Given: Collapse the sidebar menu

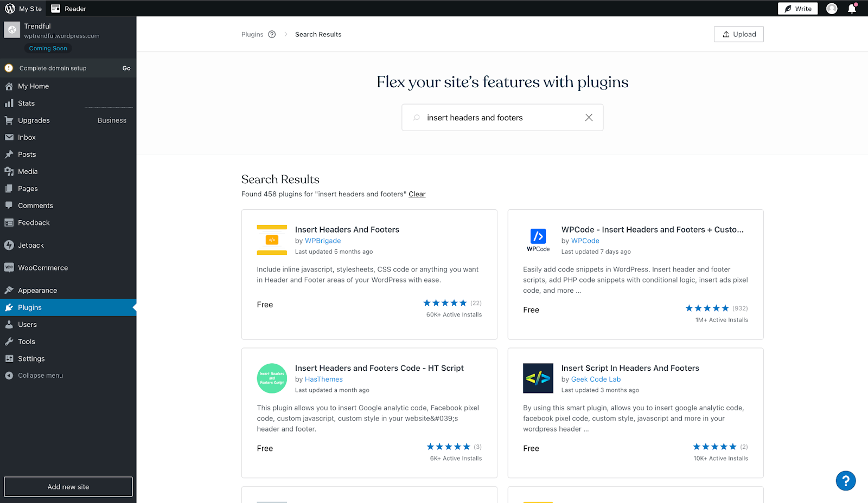Looking at the screenshot, I should tap(68, 376).
